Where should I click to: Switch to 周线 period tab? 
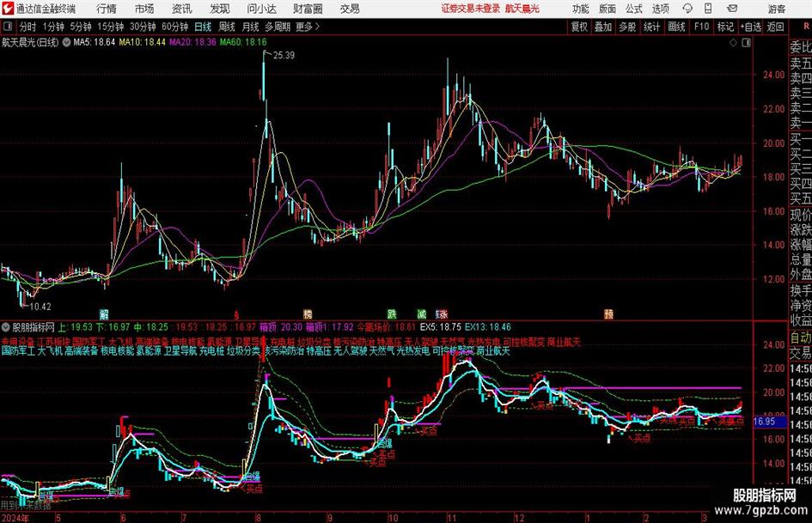point(226,27)
